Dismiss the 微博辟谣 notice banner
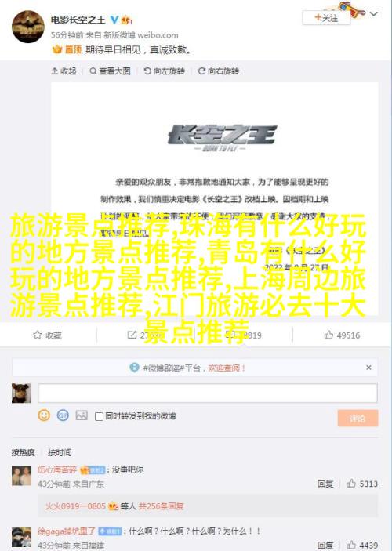This screenshot has width=392, height=551. 368,368
